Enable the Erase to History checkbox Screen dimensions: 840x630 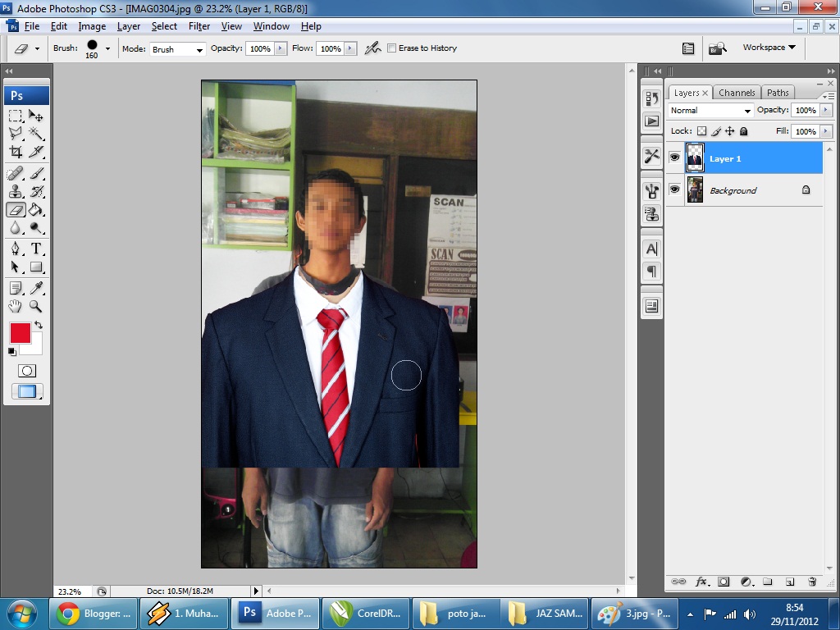click(391, 48)
